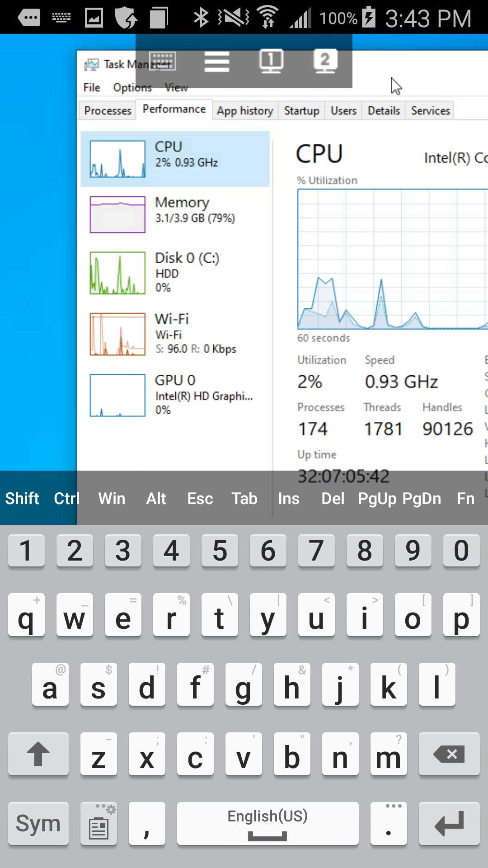The height and width of the screenshot is (868, 488).
Task: Toggle the Win modifier key
Action: (x=112, y=499)
